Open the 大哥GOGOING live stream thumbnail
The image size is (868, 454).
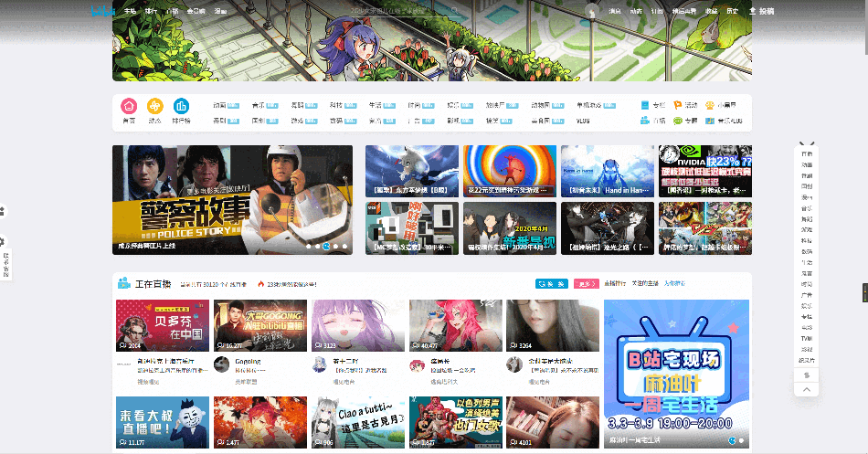260,325
